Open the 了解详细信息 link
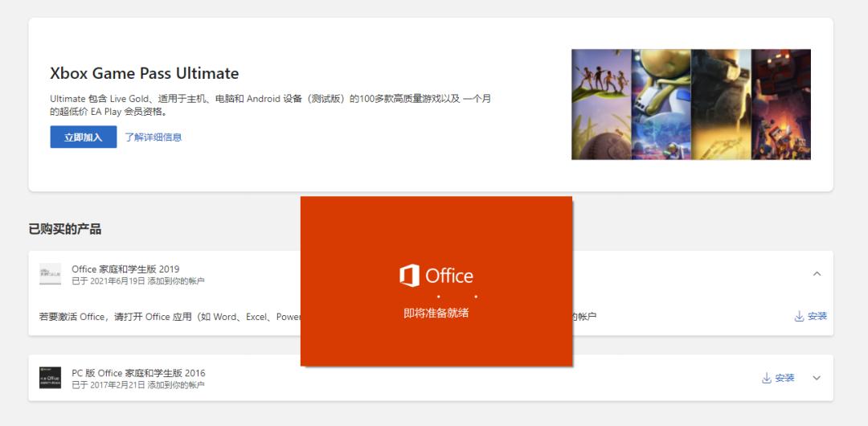This screenshot has height=426, width=868. [x=154, y=137]
